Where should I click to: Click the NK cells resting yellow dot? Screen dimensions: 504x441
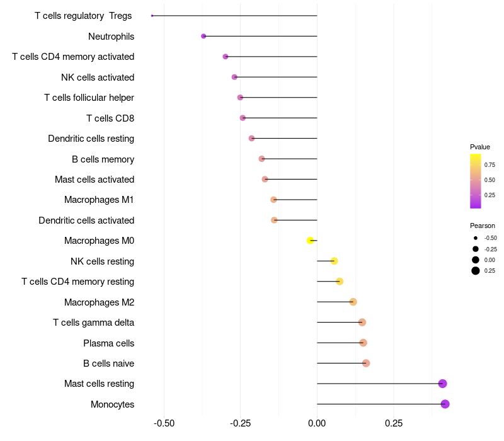334,261
